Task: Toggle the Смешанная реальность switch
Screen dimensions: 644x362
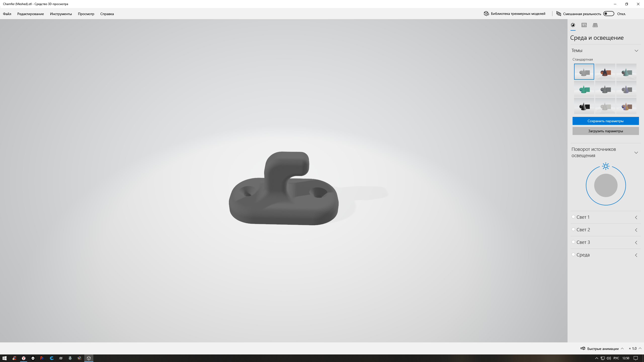Action: click(x=609, y=14)
